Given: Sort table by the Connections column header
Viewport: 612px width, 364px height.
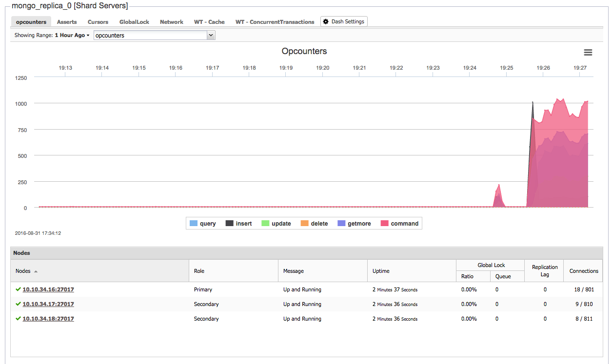Looking at the screenshot, I should tap(583, 271).
